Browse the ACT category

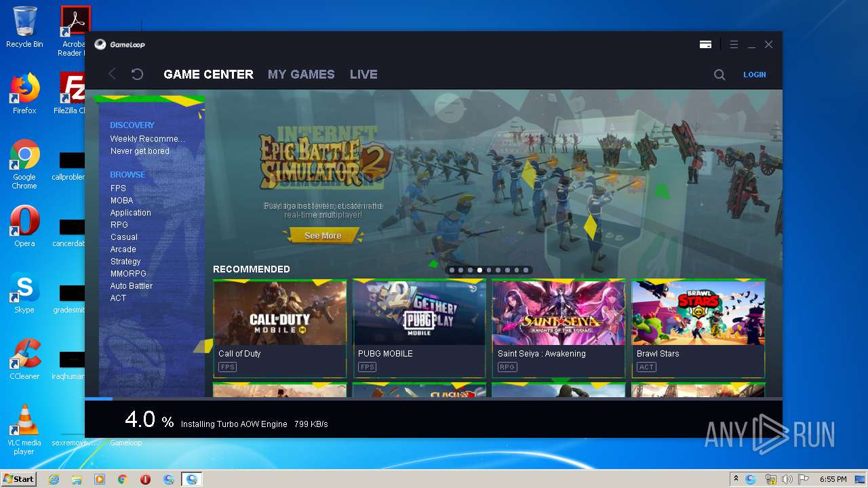[119, 298]
